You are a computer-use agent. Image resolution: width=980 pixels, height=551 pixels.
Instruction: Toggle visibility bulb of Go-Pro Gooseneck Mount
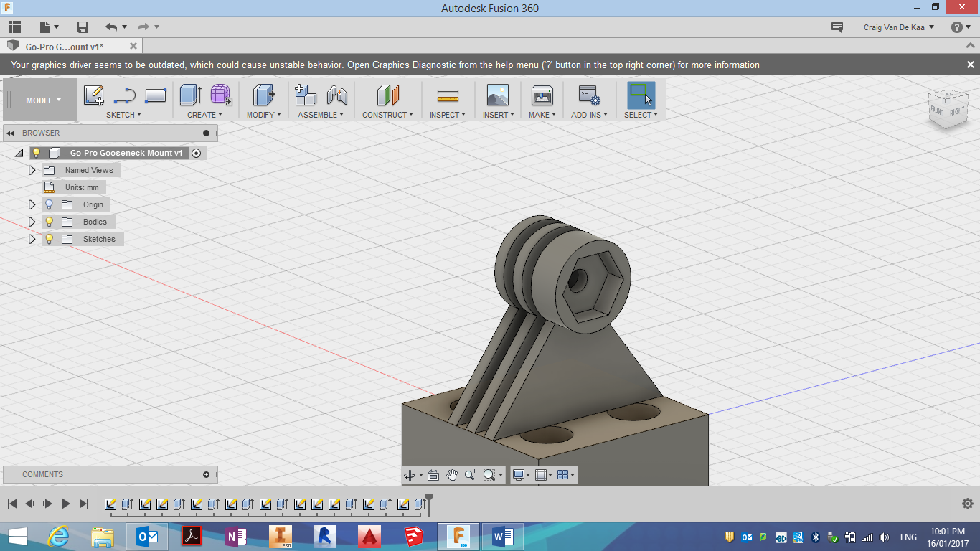click(36, 153)
